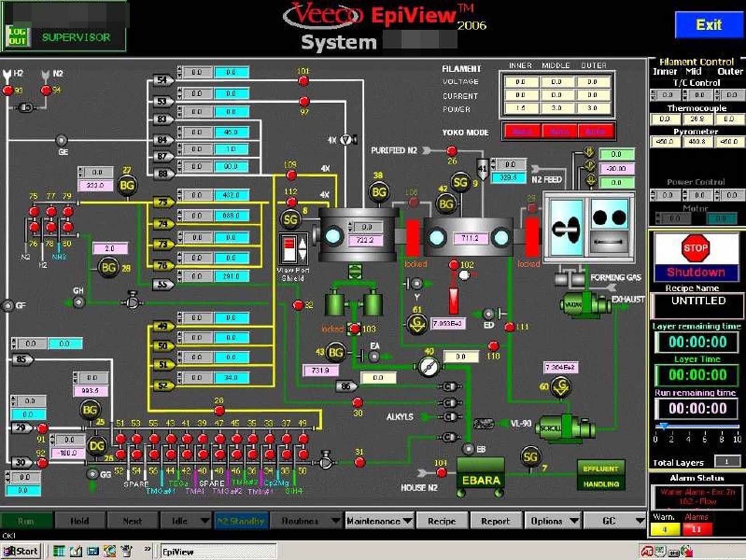Open the Recipe screen
Image resolution: width=746 pixels, height=560 pixels.
tap(441, 520)
